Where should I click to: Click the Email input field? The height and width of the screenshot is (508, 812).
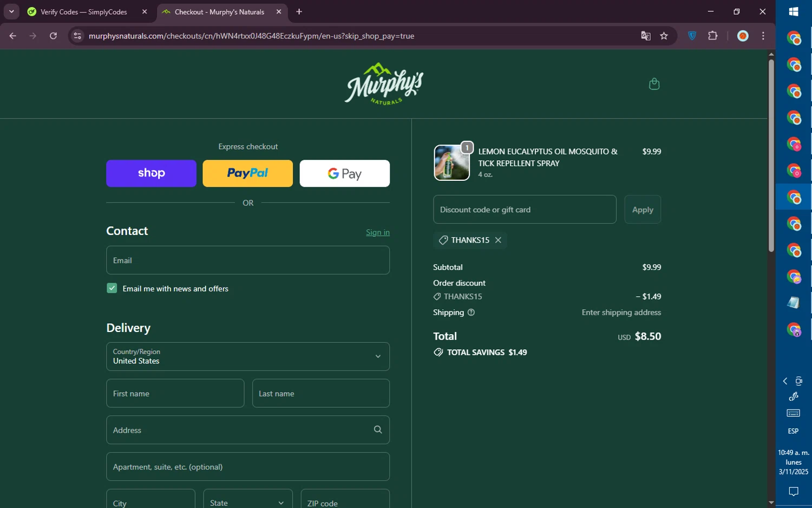(x=248, y=260)
